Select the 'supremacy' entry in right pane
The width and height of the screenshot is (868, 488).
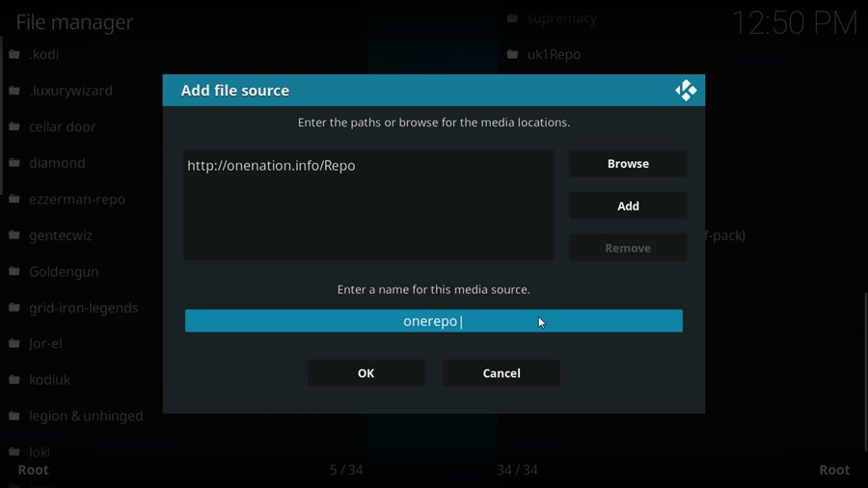click(x=561, y=18)
